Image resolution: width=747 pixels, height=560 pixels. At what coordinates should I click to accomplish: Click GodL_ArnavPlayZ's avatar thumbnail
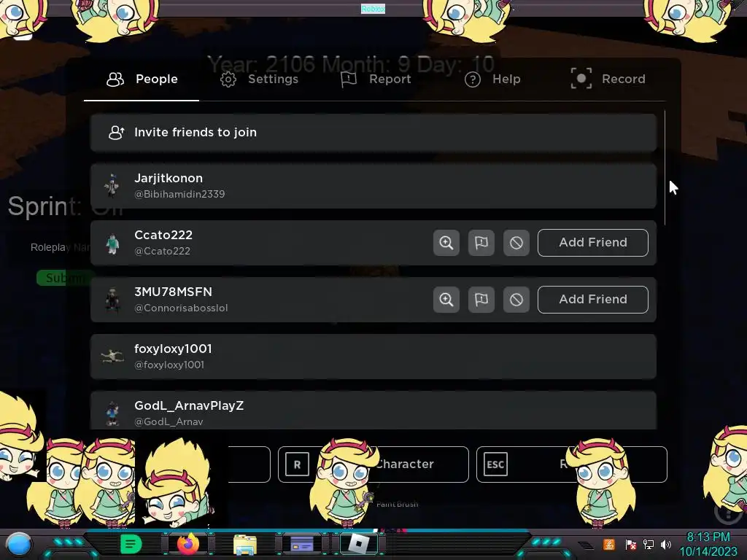pos(112,413)
